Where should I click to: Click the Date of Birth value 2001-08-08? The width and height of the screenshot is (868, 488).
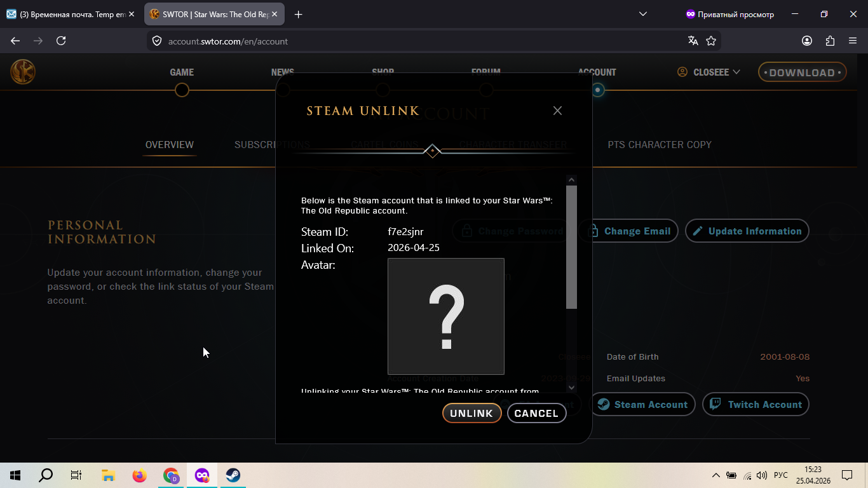tap(785, 356)
